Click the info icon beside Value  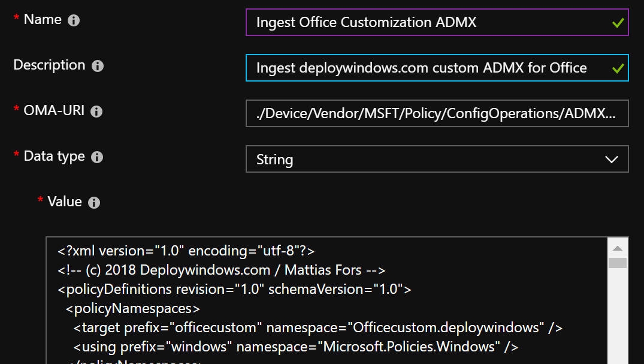click(x=94, y=203)
